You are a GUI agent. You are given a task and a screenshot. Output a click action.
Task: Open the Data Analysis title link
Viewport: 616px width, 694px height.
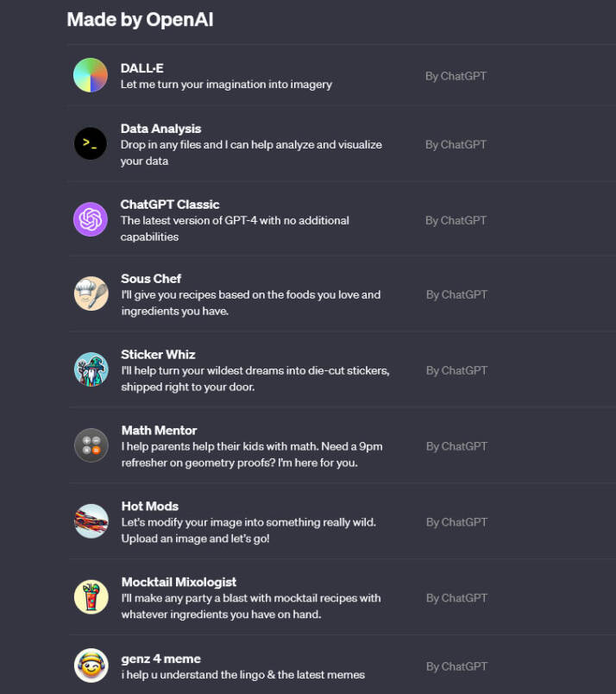pyautogui.click(x=160, y=129)
